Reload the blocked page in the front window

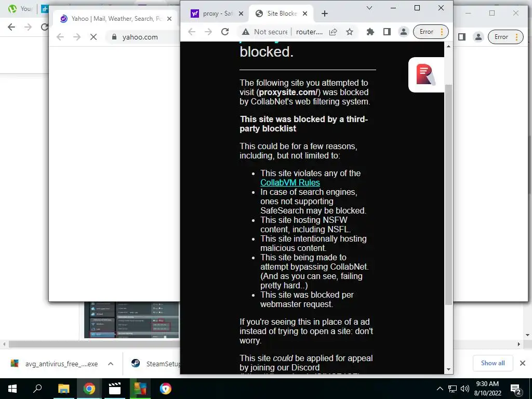pyautogui.click(x=224, y=32)
